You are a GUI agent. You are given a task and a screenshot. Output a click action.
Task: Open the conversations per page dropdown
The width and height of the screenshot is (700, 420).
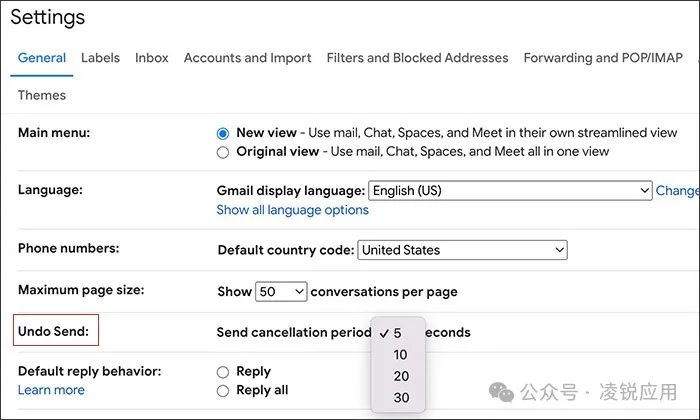281,291
